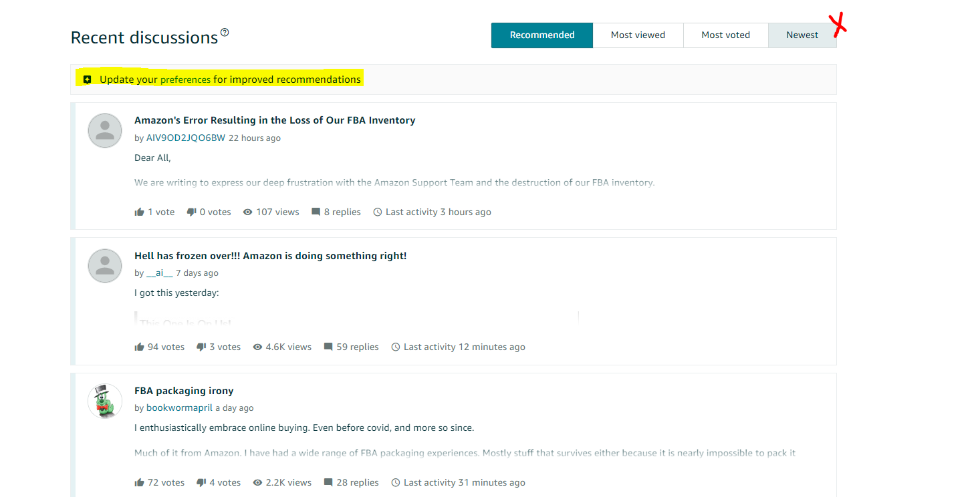Screen dimensions: 980x497
Task: Open the Most voted tab
Action: 725,35
